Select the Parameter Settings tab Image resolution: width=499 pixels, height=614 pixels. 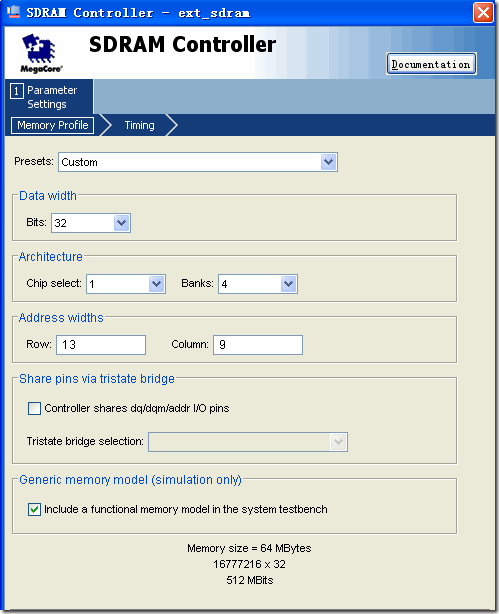[x=49, y=97]
